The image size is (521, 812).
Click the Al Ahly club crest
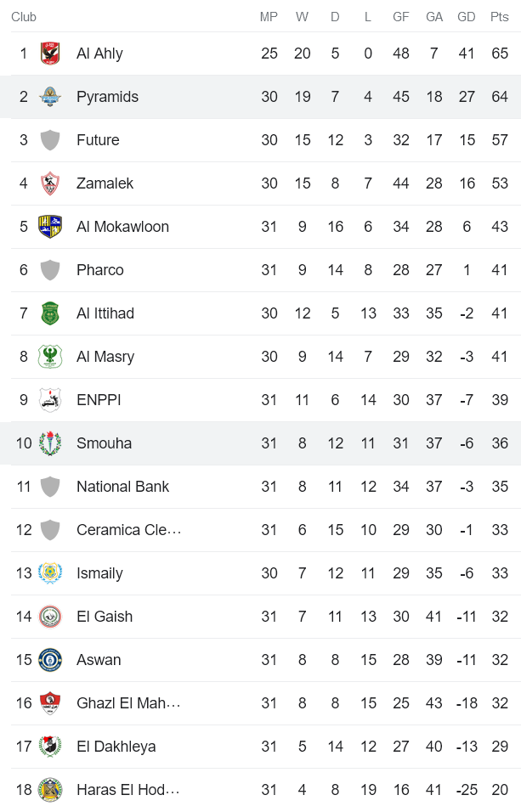tap(50, 54)
